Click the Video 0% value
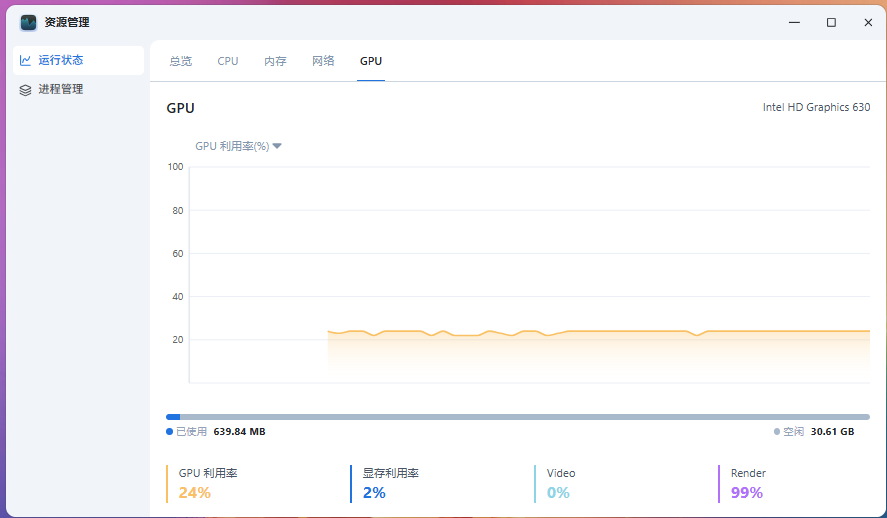This screenshot has width=887, height=518. coord(558,493)
